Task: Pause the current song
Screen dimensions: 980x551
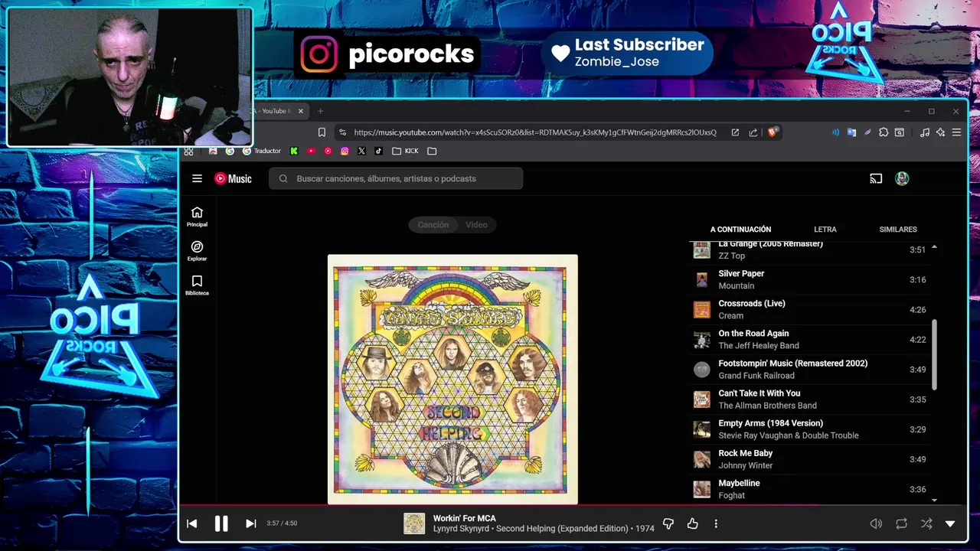Action: 221,523
